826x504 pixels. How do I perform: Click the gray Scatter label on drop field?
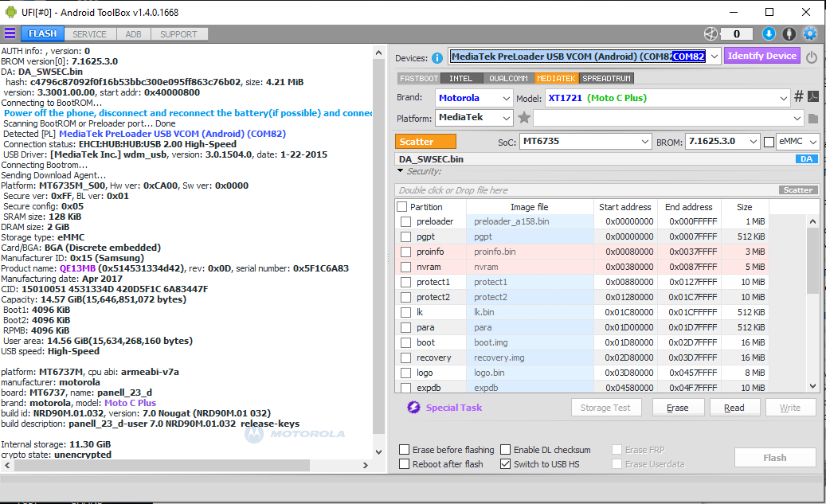point(798,190)
